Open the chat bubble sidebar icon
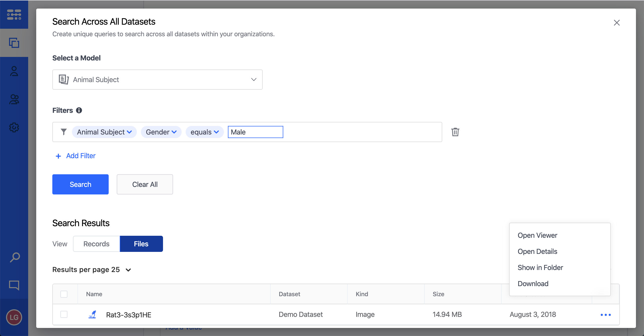The width and height of the screenshot is (644, 336). pyautogui.click(x=14, y=285)
